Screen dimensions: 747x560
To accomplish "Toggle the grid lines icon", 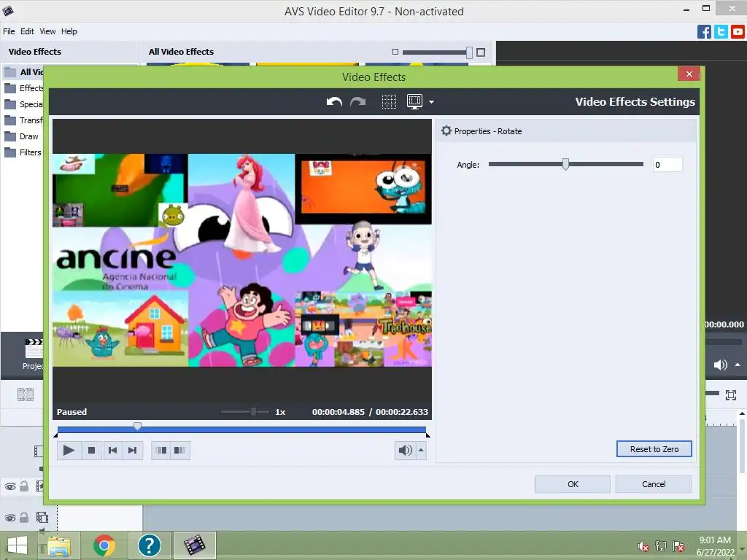I will point(389,101).
